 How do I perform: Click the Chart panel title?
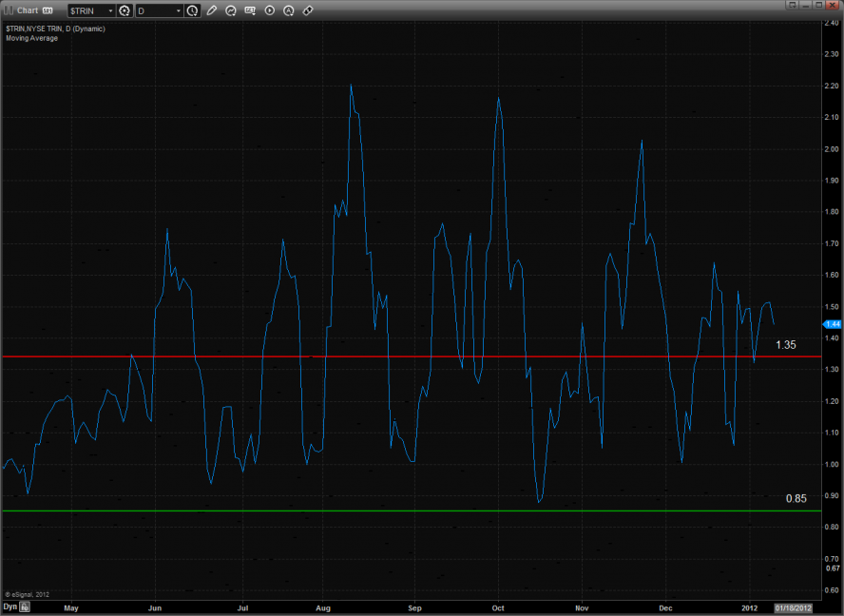point(28,10)
